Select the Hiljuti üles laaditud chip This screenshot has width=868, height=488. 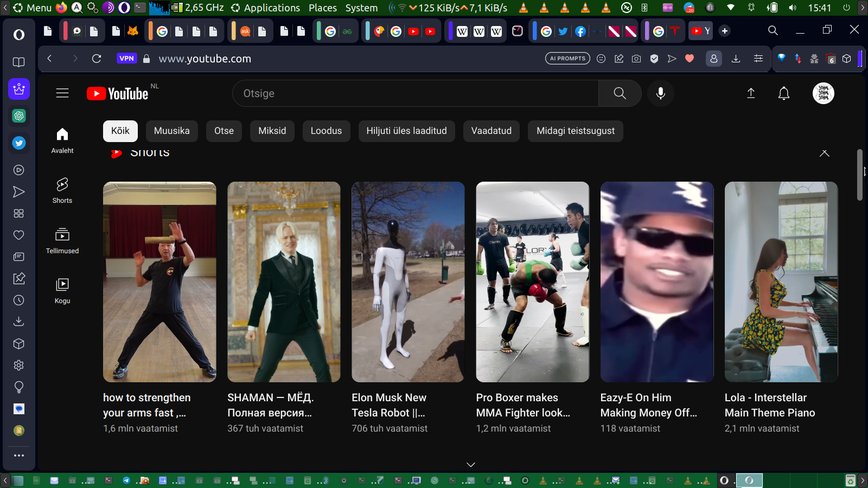pos(406,131)
